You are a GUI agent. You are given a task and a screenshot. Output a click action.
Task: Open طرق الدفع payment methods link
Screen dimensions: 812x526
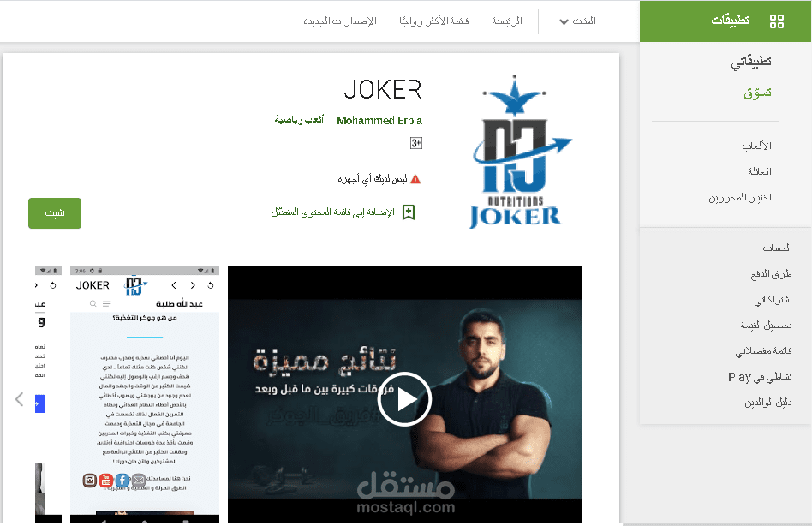(771, 274)
